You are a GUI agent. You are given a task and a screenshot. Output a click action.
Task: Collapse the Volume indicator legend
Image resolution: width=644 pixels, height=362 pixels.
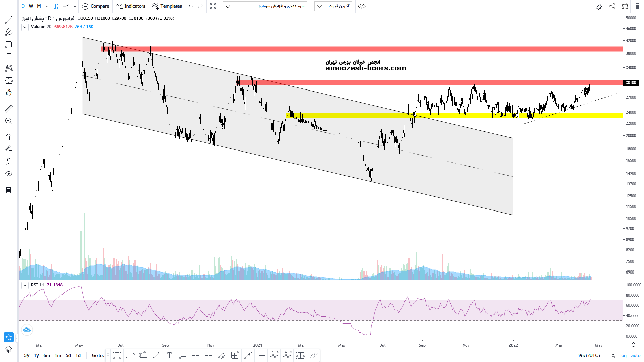(25, 27)
